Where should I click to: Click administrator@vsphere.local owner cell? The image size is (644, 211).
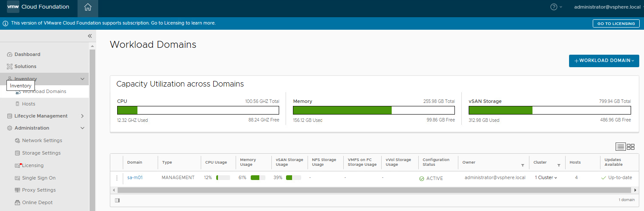495,177
